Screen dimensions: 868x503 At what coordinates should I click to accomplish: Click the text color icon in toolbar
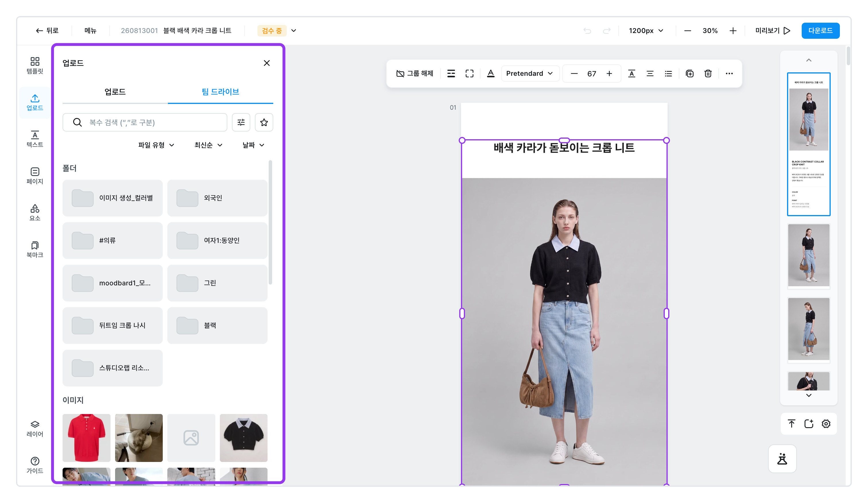[491, 73]
